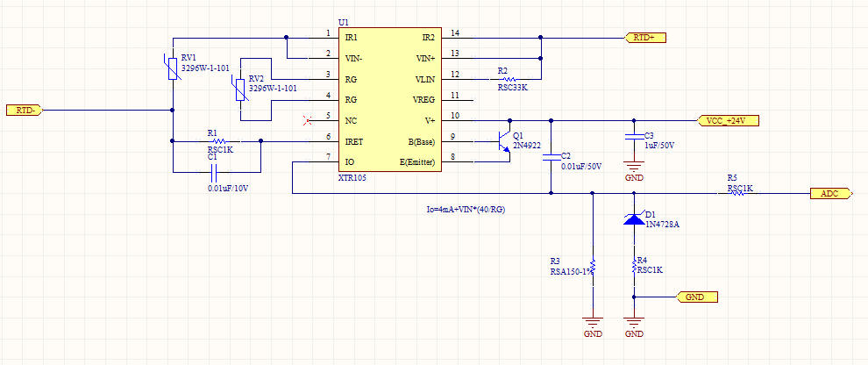
Task: Select resistor R1 RSC1K symbol
Action: (x=217, y=141)
